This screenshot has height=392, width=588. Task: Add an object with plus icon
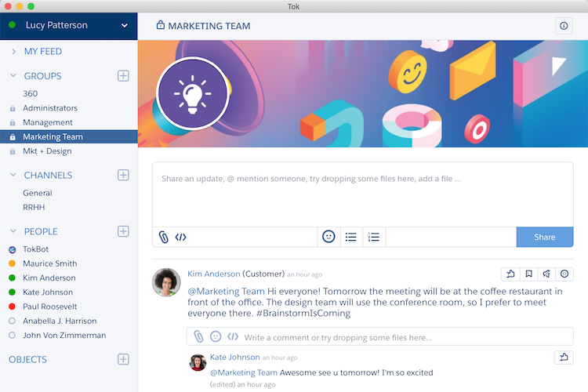[x=123, y=359]
